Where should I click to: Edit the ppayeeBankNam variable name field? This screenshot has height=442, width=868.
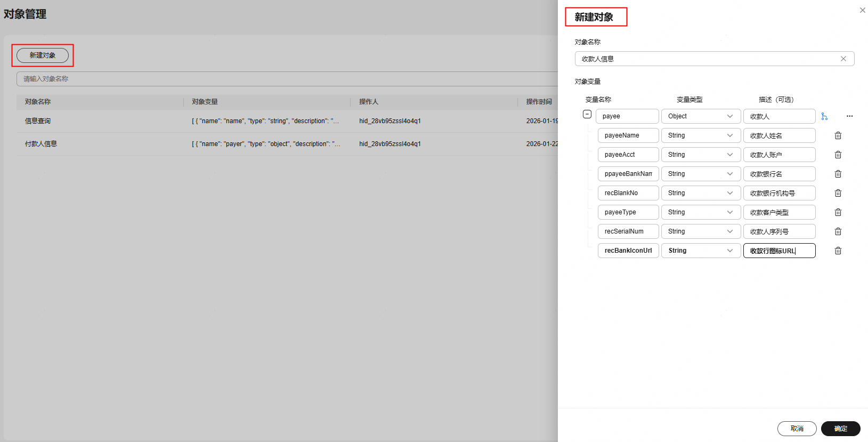coord(628,174)
